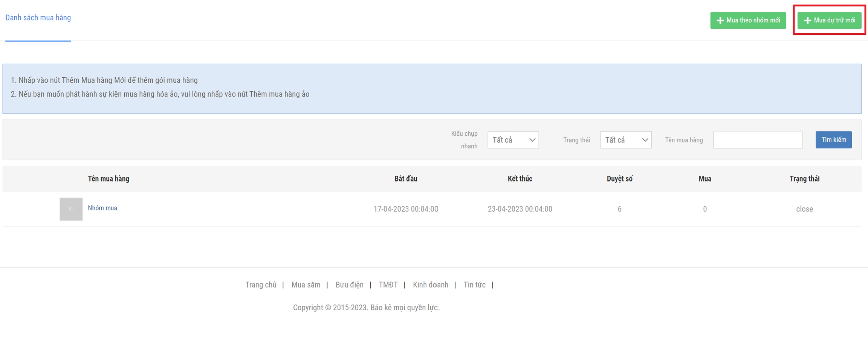Switch to Danh sách mua hàng tab

[38, 18]
